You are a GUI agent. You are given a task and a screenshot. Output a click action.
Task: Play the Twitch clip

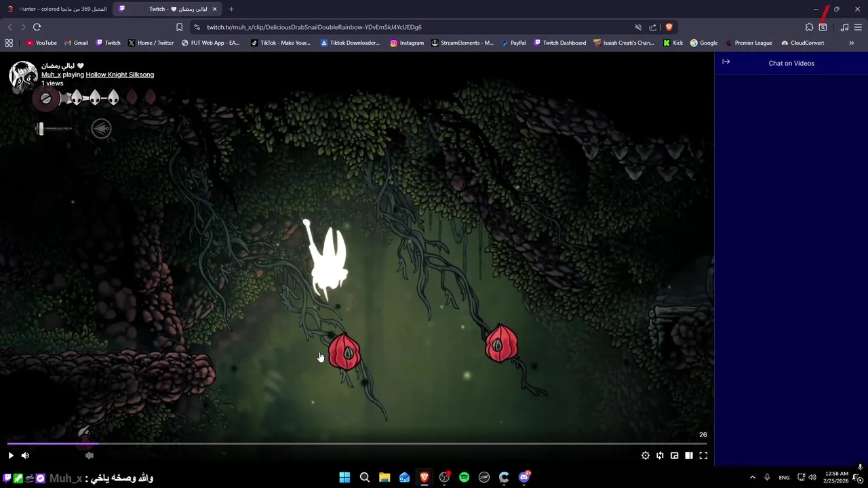coord(11,455)
